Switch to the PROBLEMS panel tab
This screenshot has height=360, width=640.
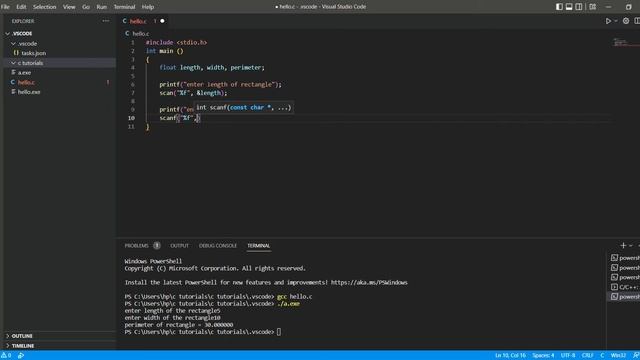click(136, 246)
